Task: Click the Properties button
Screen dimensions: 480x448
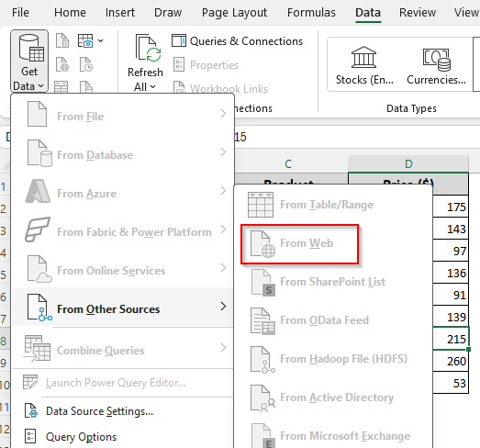Action: pos(206,65)
